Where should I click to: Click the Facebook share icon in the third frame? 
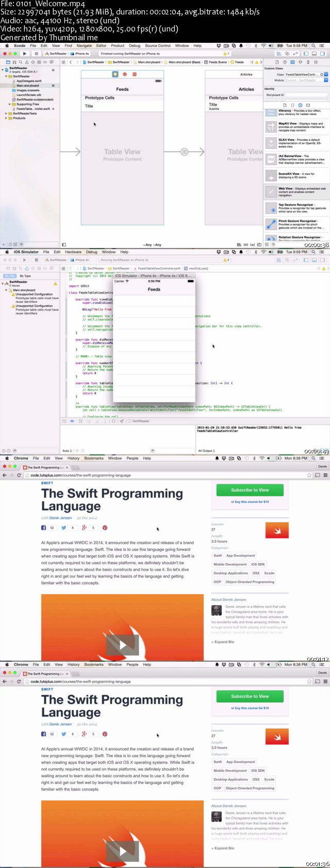pos(44,528)
